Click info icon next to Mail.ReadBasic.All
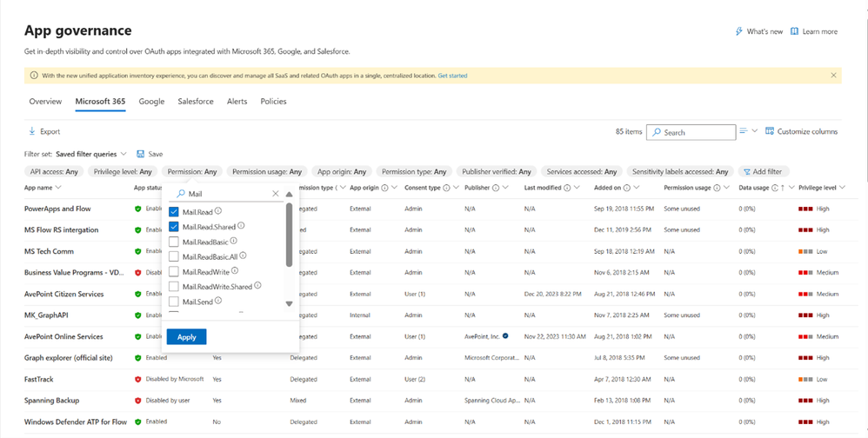 coord(243,255)
